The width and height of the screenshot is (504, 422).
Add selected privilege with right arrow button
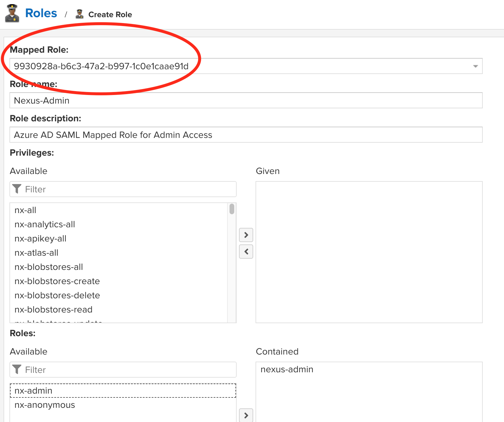click(x=246, y=235)
